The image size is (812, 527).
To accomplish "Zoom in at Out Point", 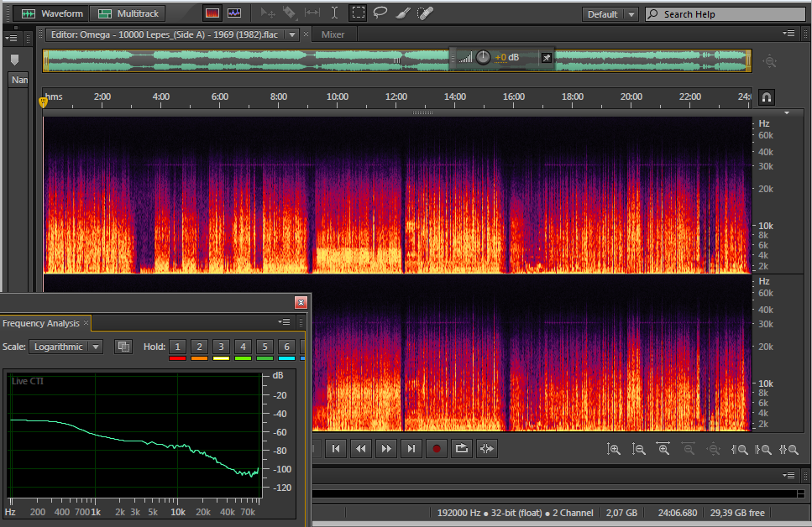I will (763, 449).
